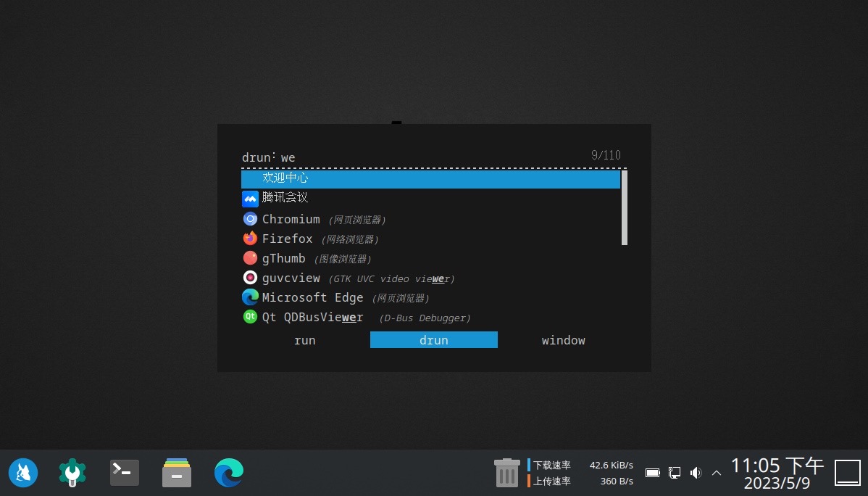Expand the hidden system tray icons arrow
Screen dimensions: 868x496
(717, 473)
